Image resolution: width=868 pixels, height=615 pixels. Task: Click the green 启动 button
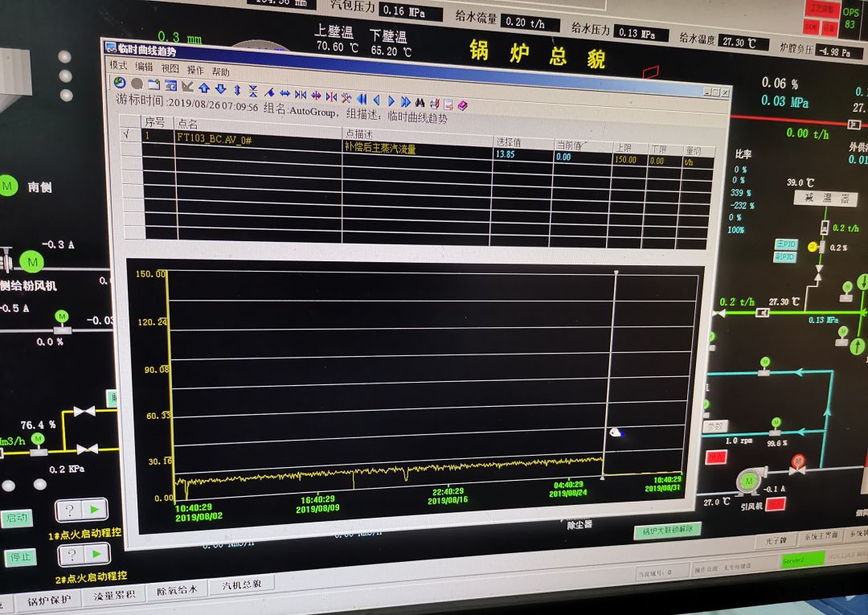pos(17,519)
